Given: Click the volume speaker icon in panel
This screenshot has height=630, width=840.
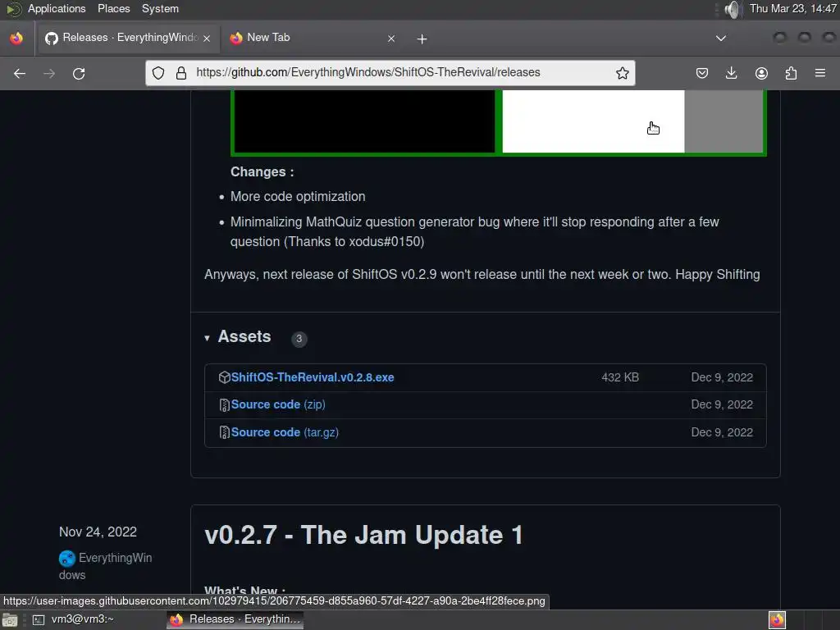Looking at the screenshot, I should 732,9.
